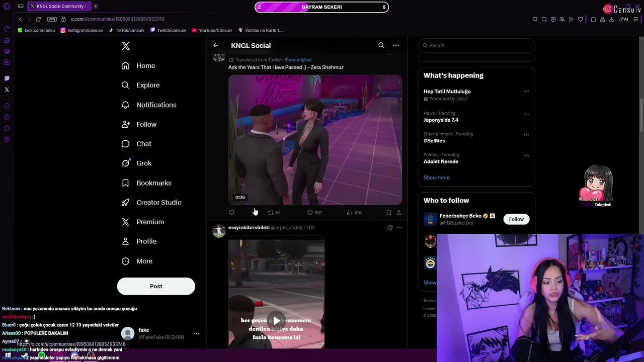644x362 pixels.
Task: Share the Zera Shehmuz post
Action: (399, 213)
